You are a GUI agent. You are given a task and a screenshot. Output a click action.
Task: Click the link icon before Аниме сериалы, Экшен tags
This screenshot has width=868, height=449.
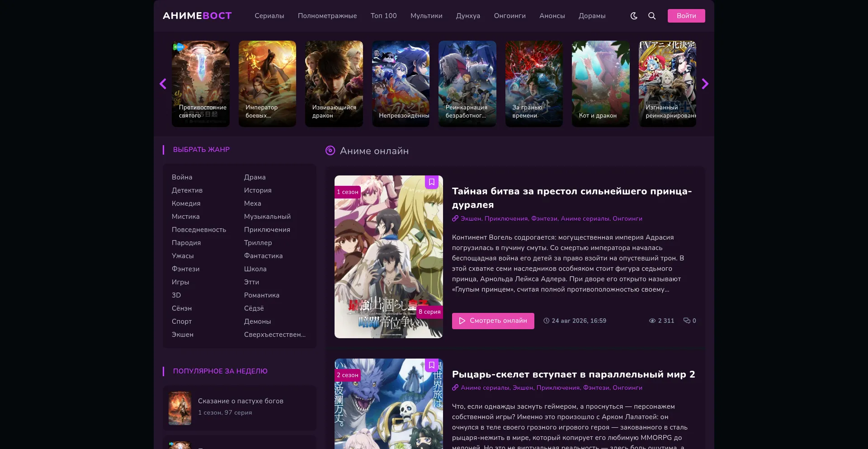click(455, 388)
